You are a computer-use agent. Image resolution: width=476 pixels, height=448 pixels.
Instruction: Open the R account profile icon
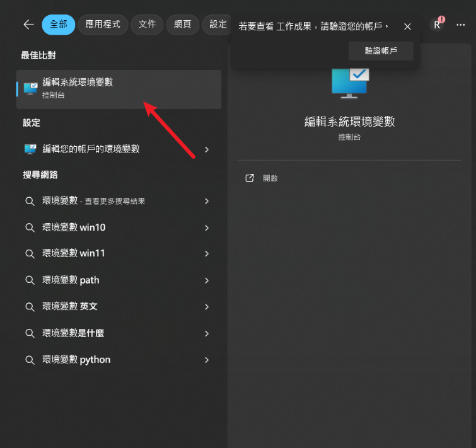[437, 25]
